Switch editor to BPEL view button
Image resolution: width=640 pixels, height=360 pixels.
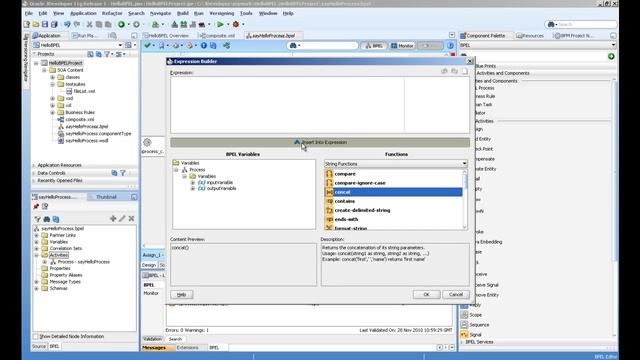coord(374,46)
